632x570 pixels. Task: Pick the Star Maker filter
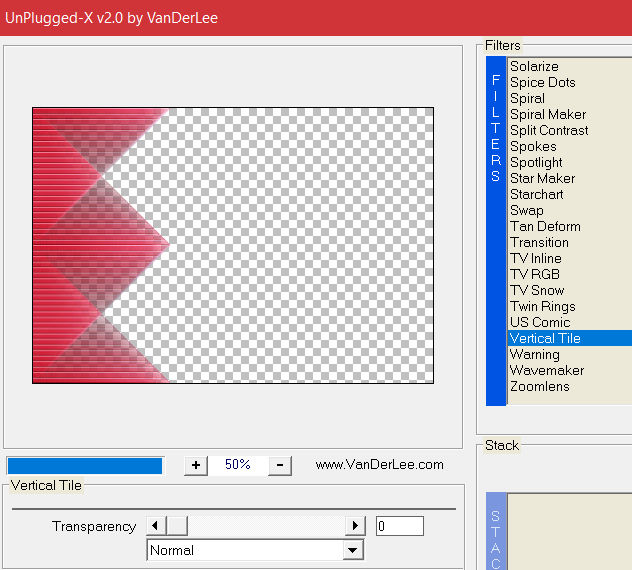click(x=542, y=178)
